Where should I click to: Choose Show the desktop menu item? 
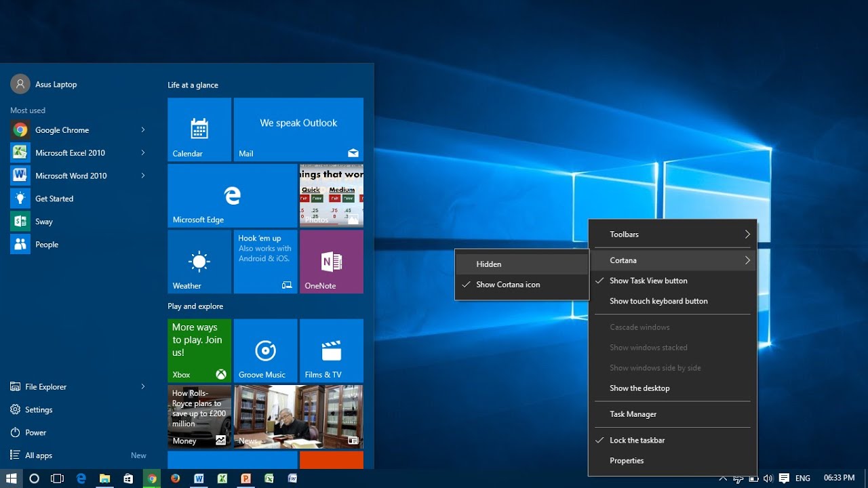point(673,388)
